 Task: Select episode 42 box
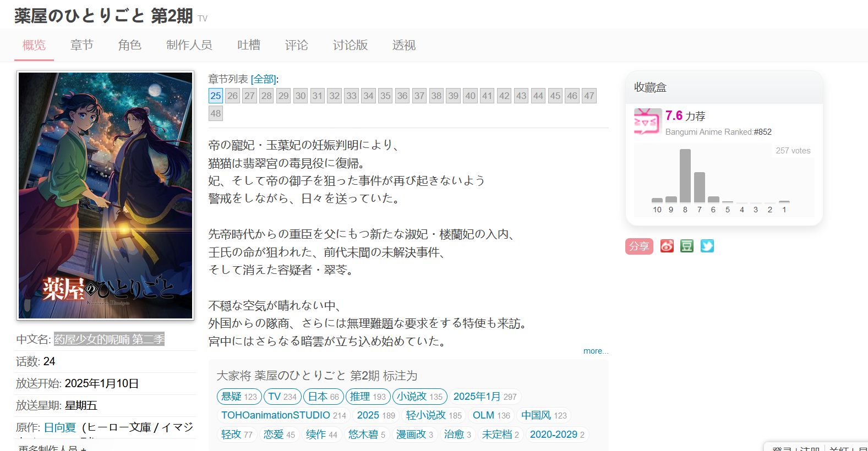point(504,96)
